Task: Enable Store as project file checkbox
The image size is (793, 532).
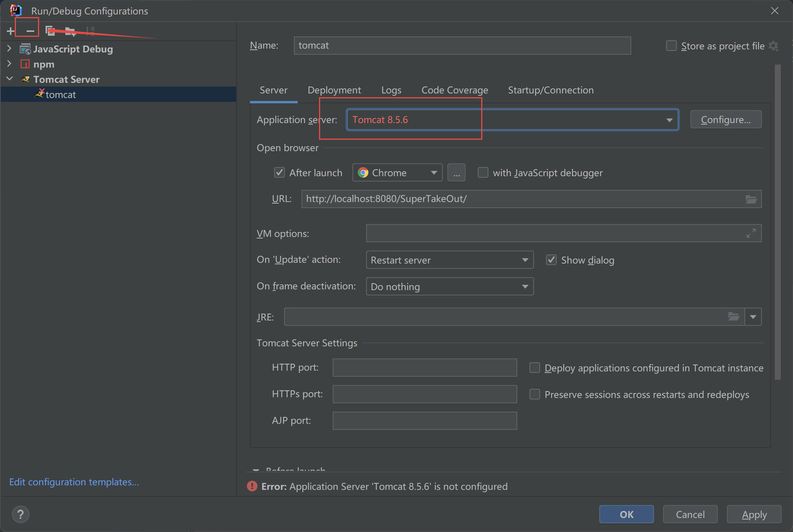Action: tap(671, 46)
